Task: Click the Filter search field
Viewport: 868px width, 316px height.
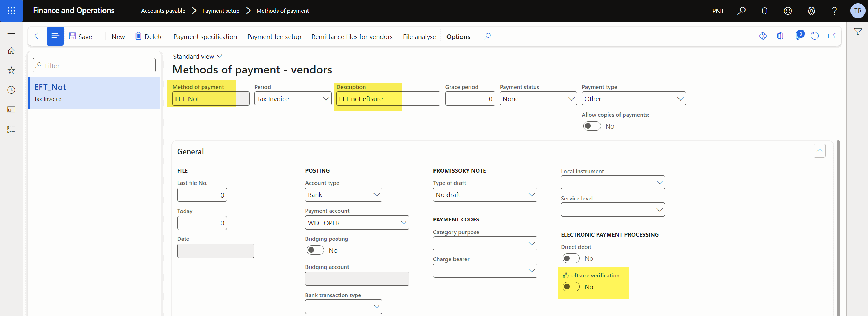Action: (94, 65)
